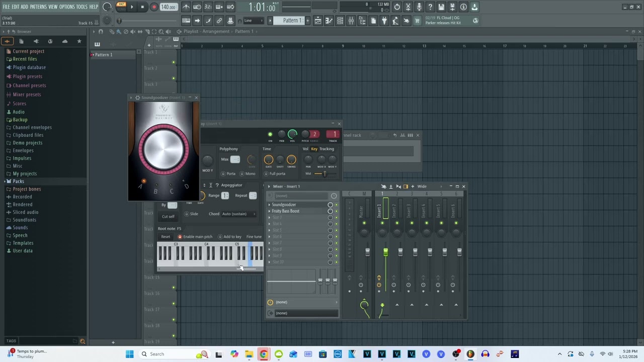The width and height of the screenshot is (644, 362).
Task: Open mixer input (none) dropdown
Action: pos(302,196)
